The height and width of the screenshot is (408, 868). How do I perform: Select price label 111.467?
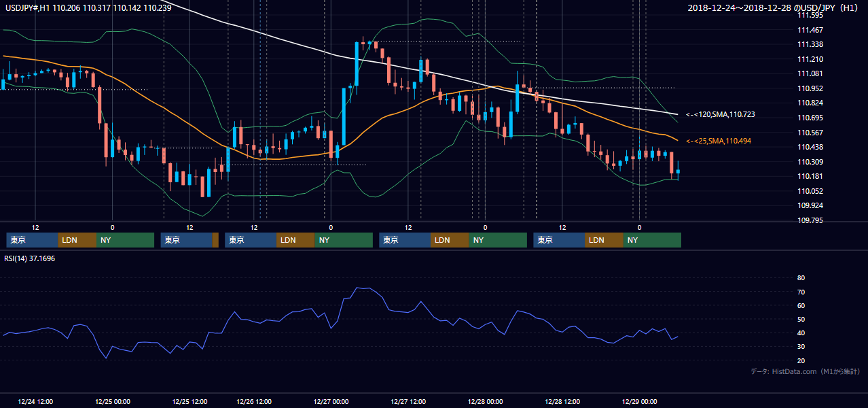click(x=810, y=30)
